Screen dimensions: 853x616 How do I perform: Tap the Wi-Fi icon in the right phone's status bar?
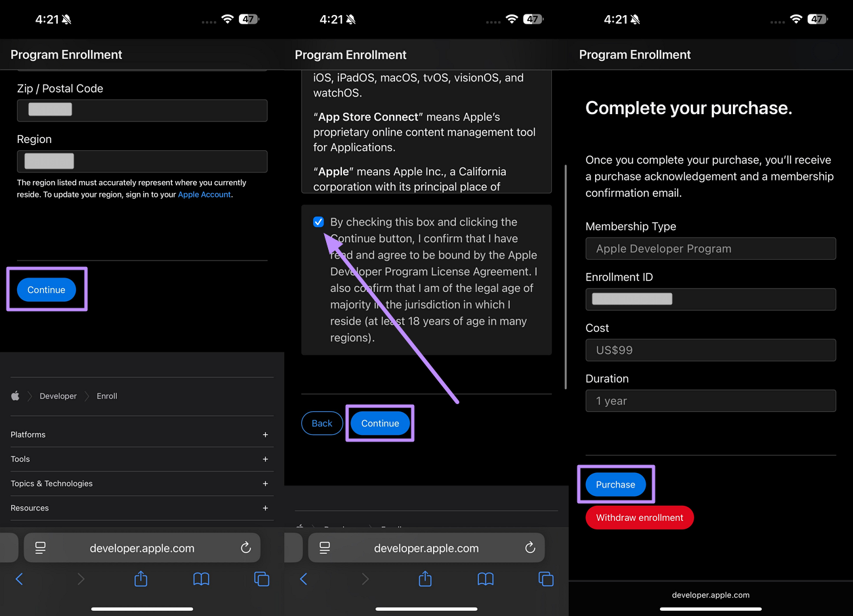pyautogui.click(x=796, y=19)
